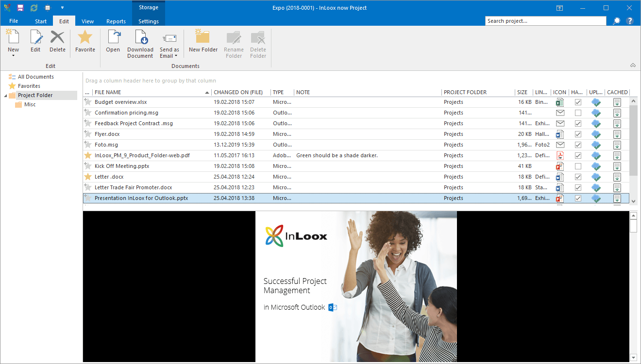Screen dimensions: 641x364
Task: Toggle checkbox for Flyer.docx
Action: point(578,134)
